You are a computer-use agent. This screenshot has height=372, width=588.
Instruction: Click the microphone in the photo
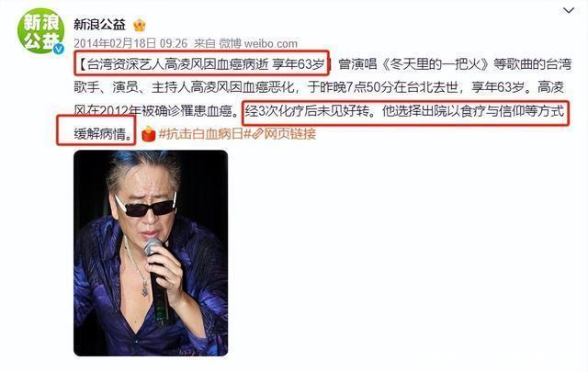pyautogui.click(x=158, y=280)
